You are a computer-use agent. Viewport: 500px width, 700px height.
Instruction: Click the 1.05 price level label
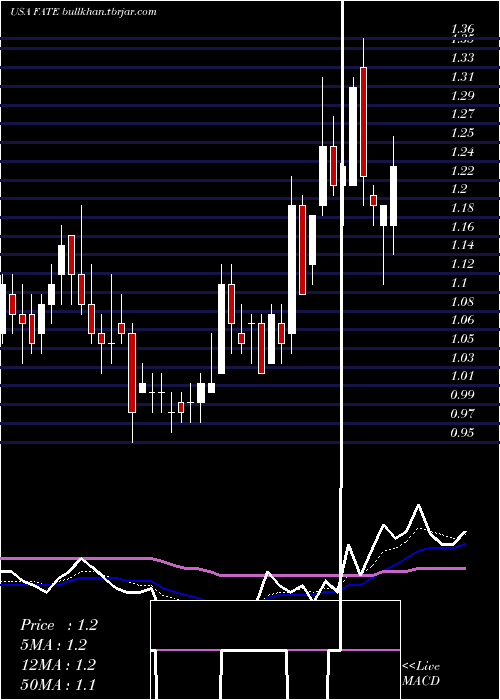coord(462,338)
